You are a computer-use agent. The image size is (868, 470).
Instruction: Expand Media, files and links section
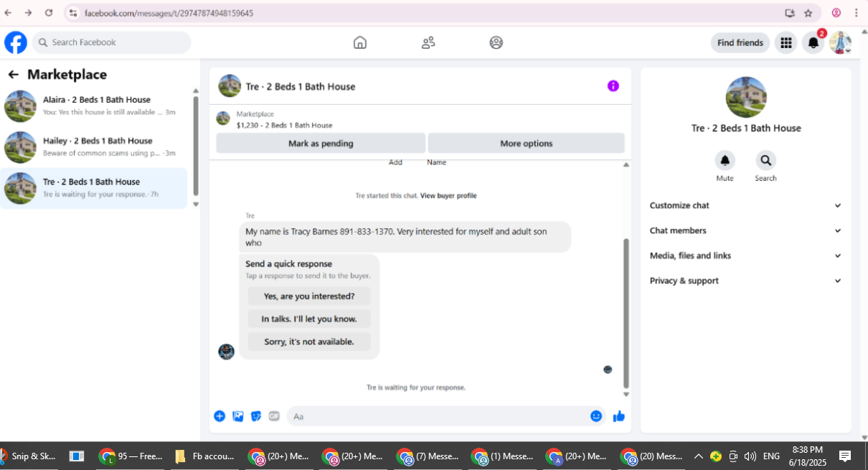[746, 255]
